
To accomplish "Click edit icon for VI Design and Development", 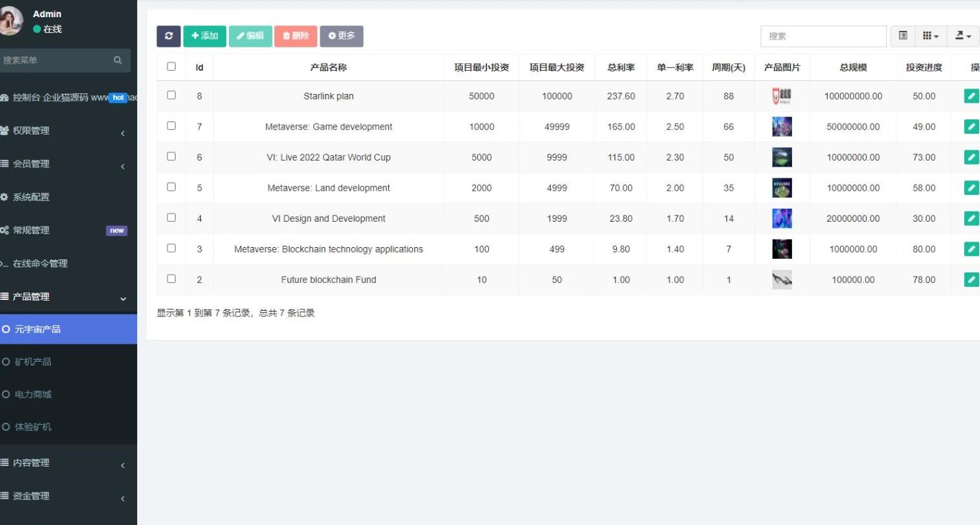I will click(x=971, y=218).
